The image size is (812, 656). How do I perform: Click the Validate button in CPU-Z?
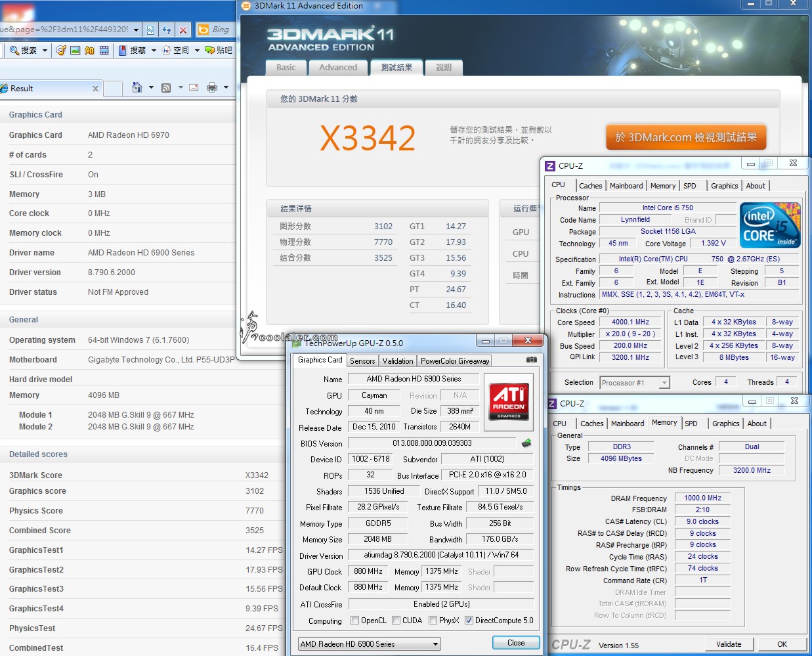tap(729, 644)
